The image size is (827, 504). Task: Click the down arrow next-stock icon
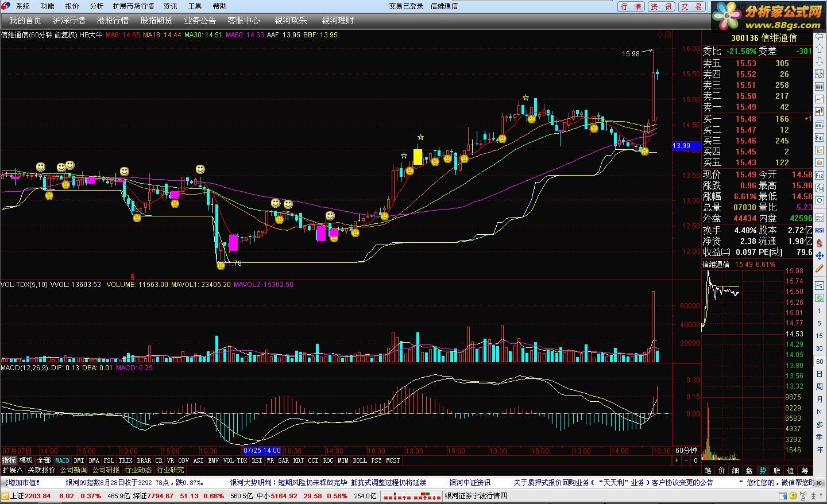pos(820,62)
